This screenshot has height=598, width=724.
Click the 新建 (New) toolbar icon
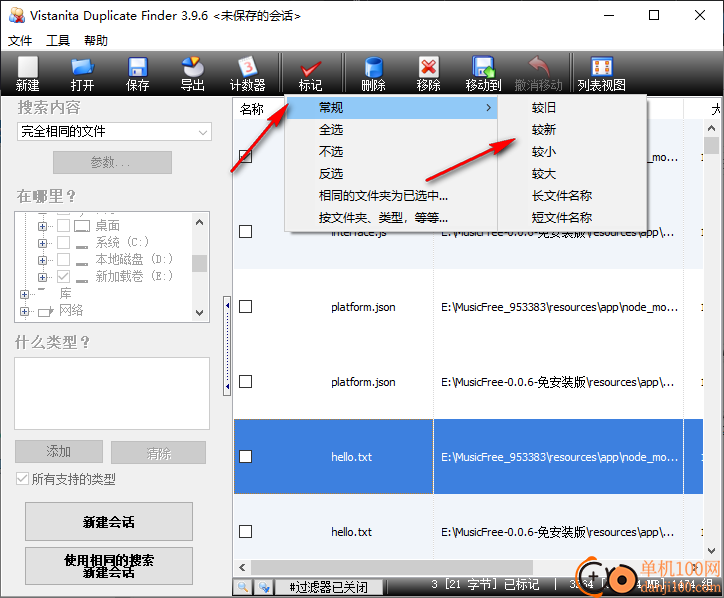(x=28, y=74)
